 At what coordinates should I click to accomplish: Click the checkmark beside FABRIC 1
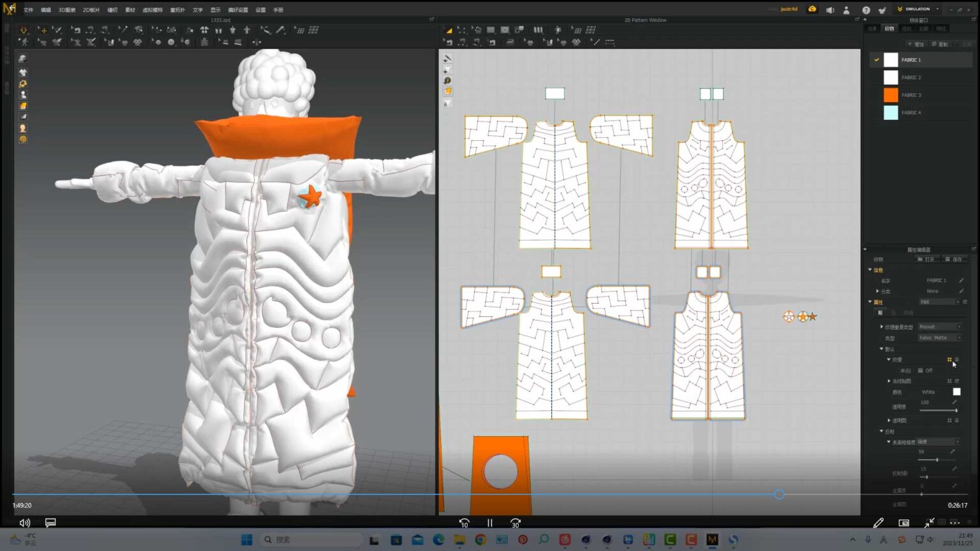[x=877, y=59]
